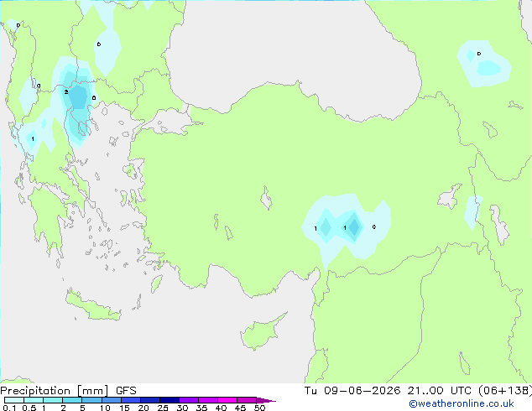Click the date text 'Tu 09-06-2026'
Viewport: 532px width, 411px height.
click(352, 391)
